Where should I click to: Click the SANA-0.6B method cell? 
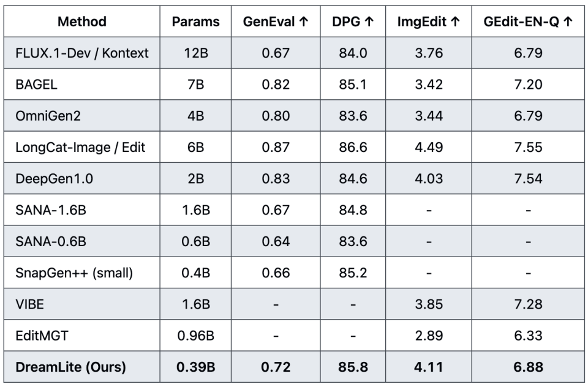(81, 241)
